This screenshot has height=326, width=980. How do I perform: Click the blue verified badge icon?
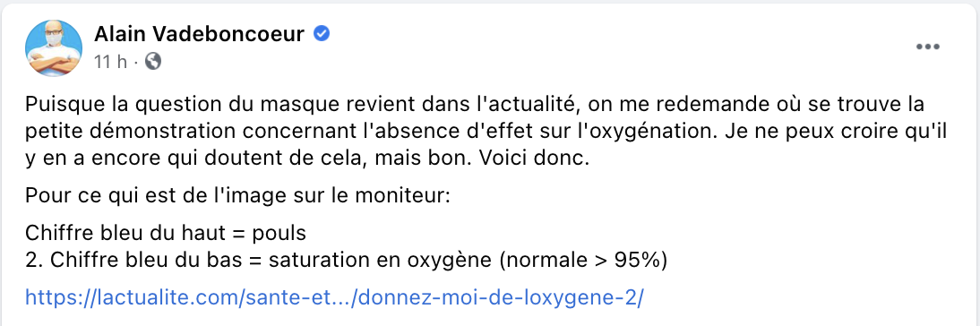(322, 34)
